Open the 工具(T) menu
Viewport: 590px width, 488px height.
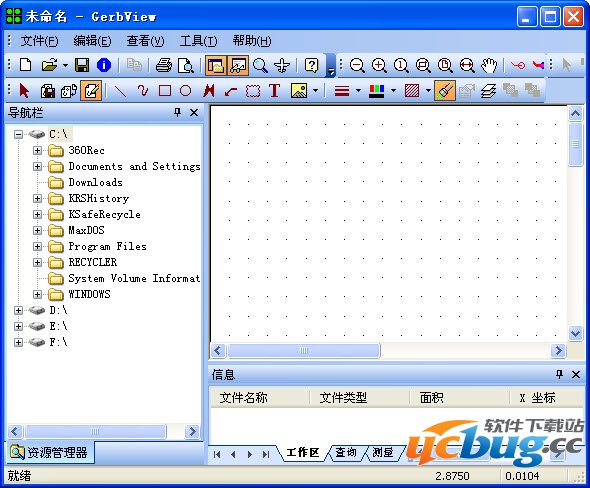[x=198, y=41]
